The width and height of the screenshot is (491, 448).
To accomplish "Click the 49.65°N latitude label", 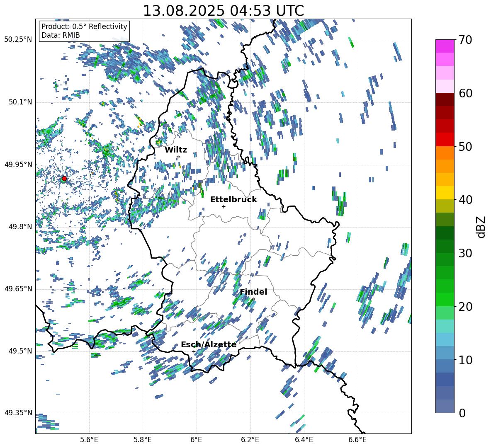I will tap(18, 288).
